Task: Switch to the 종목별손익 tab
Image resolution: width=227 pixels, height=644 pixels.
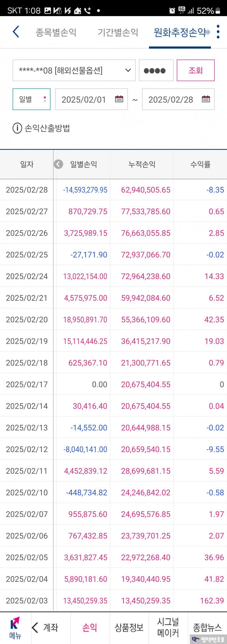Action: (56, 32)
